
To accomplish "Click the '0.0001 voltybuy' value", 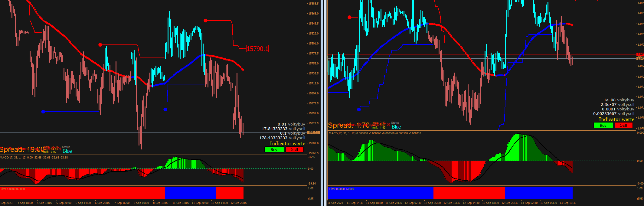I will (x=618, y=109).
